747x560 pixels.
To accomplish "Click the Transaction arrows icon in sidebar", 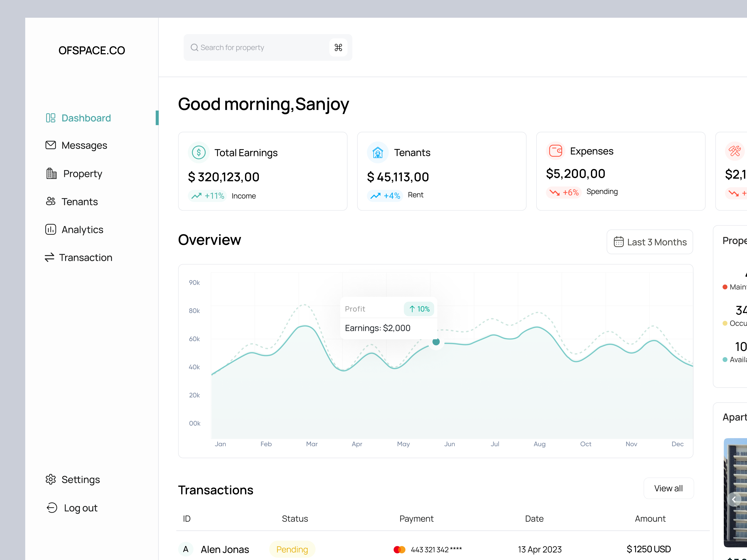I will [50, 257].
